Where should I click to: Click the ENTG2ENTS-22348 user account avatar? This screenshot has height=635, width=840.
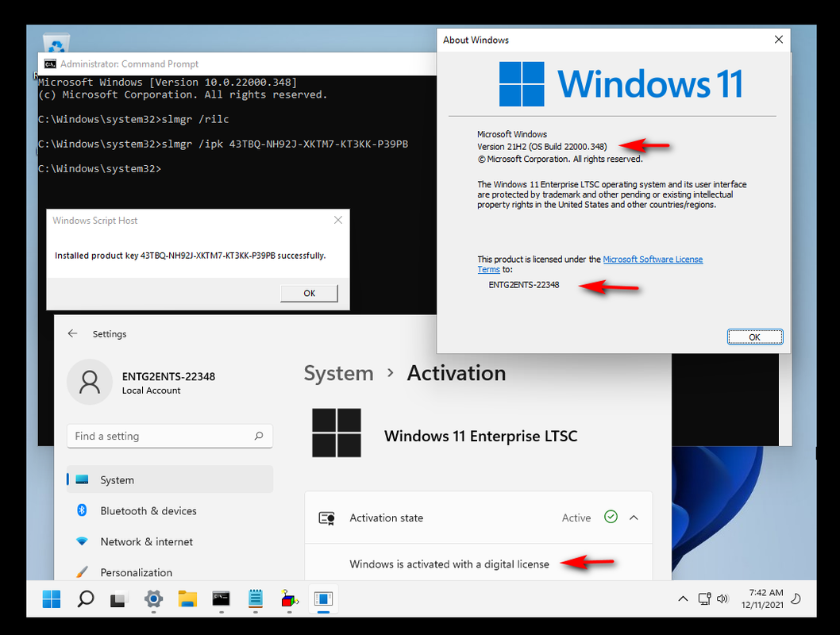[x=90, y=382]
